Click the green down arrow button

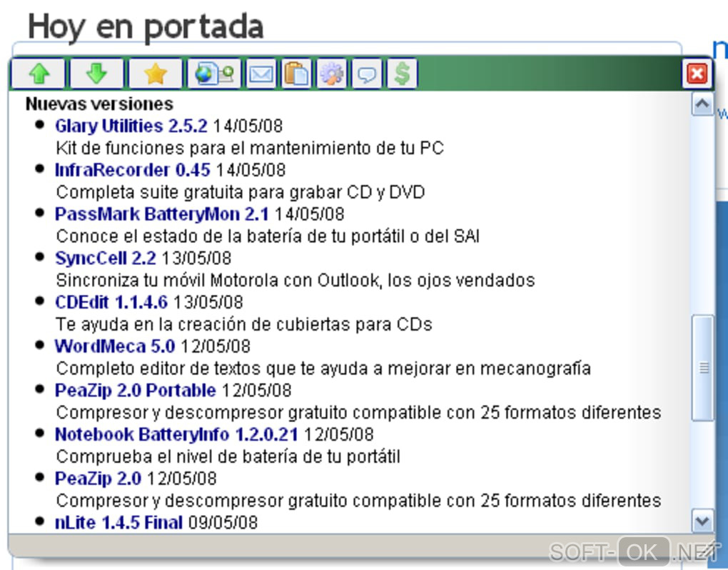pyautogui.click(x=96, y=74)
